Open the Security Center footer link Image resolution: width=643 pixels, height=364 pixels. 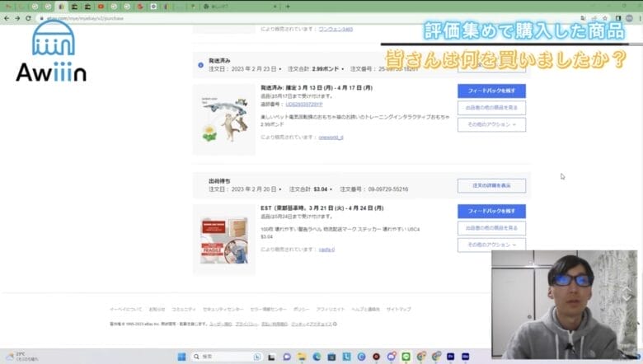click(223, 309)
